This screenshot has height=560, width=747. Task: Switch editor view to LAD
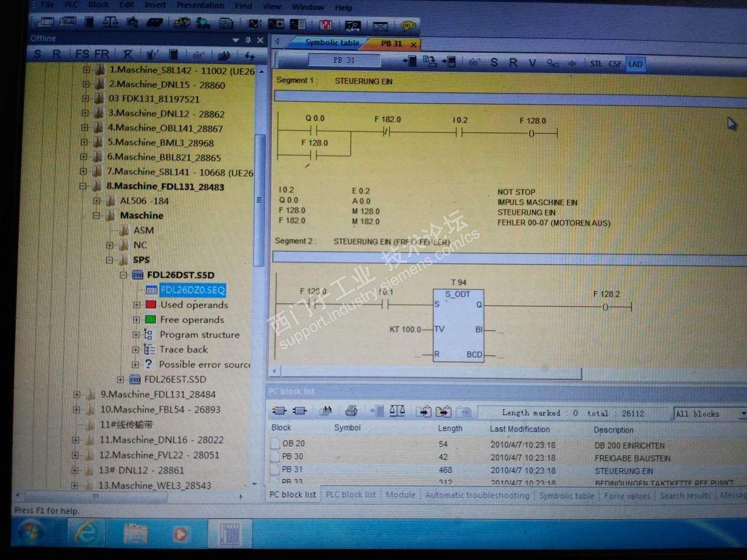coord(635,64)
